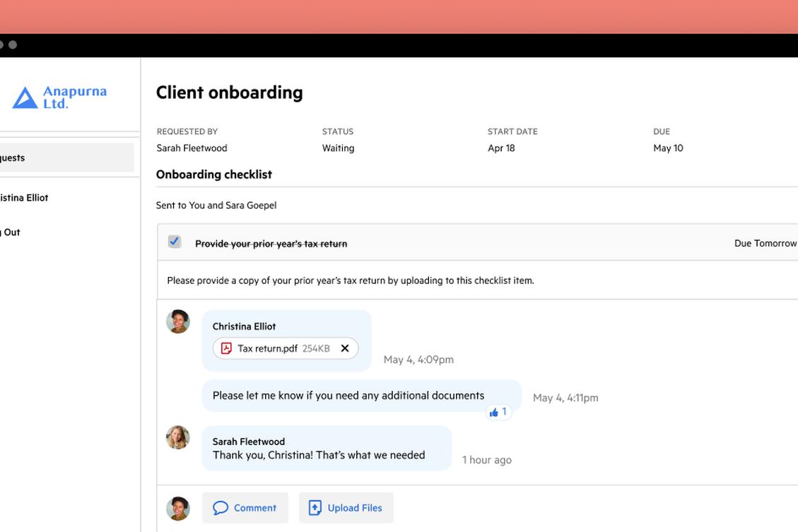The height and width of the screenshot is (532, 798).
Task: Click the 'Christina Elliot' name in the message bubble
Action: (245, 326)
